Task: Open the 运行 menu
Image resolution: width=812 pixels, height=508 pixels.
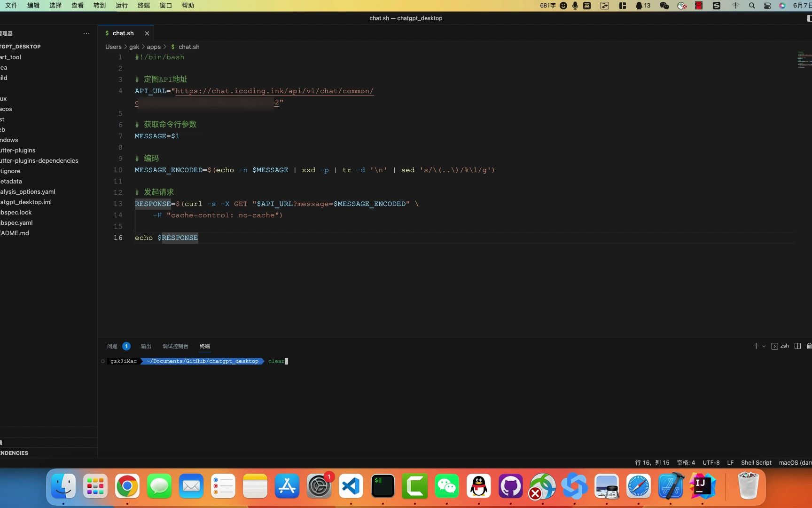Action: pyautogui.click(x=122, y=6)
